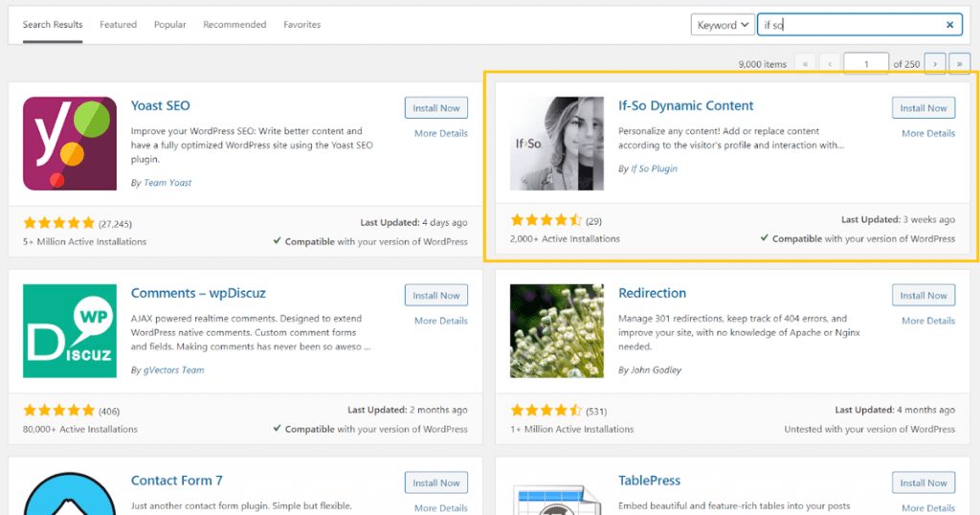The height and width of the screenshot is (515, 980).
Task: Open the Yoast SEO title link
Action: coord(161,105)
